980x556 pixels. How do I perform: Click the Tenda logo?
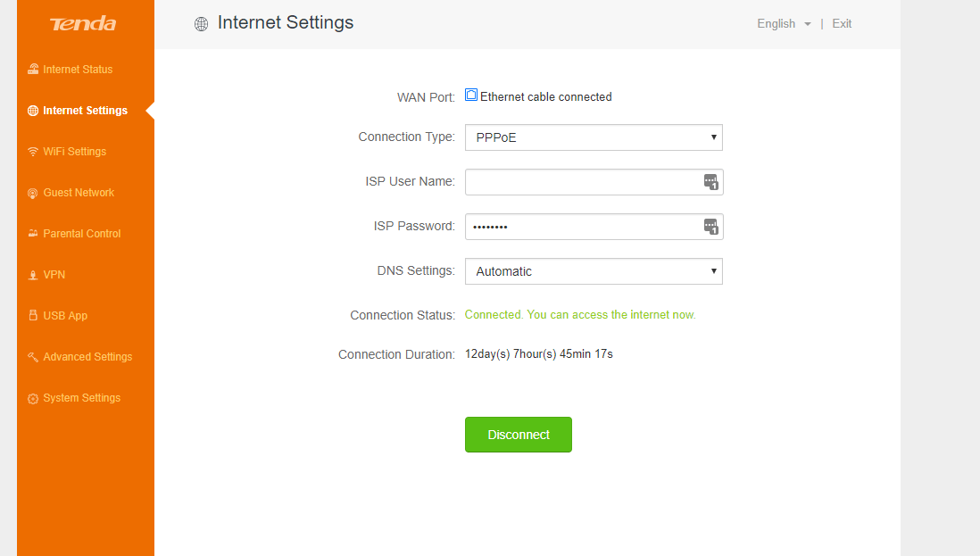[x=83, y=24]
